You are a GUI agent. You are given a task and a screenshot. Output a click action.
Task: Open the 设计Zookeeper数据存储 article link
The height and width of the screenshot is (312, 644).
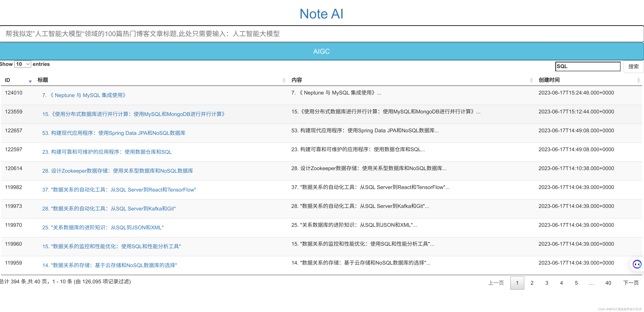[117, 171]
